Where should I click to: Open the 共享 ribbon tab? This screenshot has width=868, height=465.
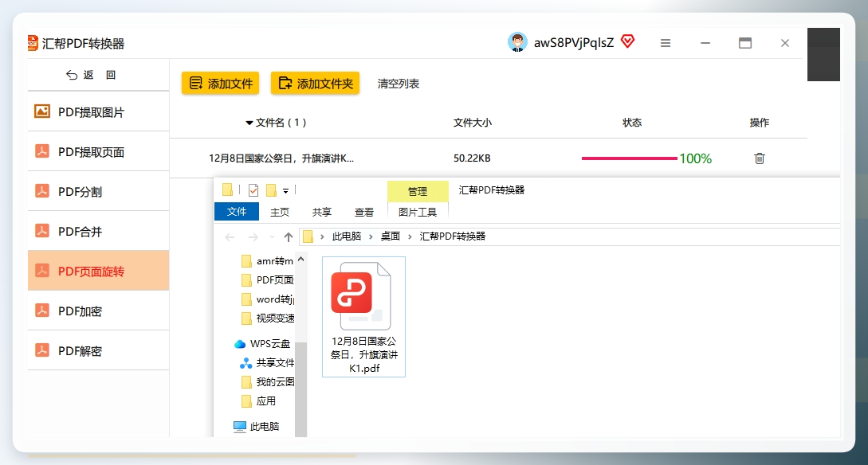pyautogui.click(x=322, y=212)
